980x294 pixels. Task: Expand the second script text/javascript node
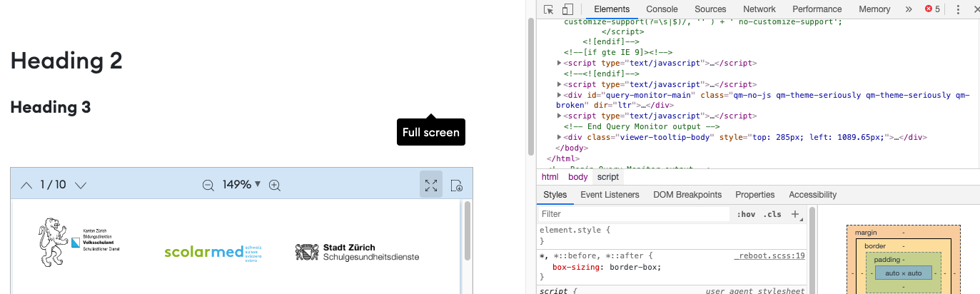[x=560, y=84]
